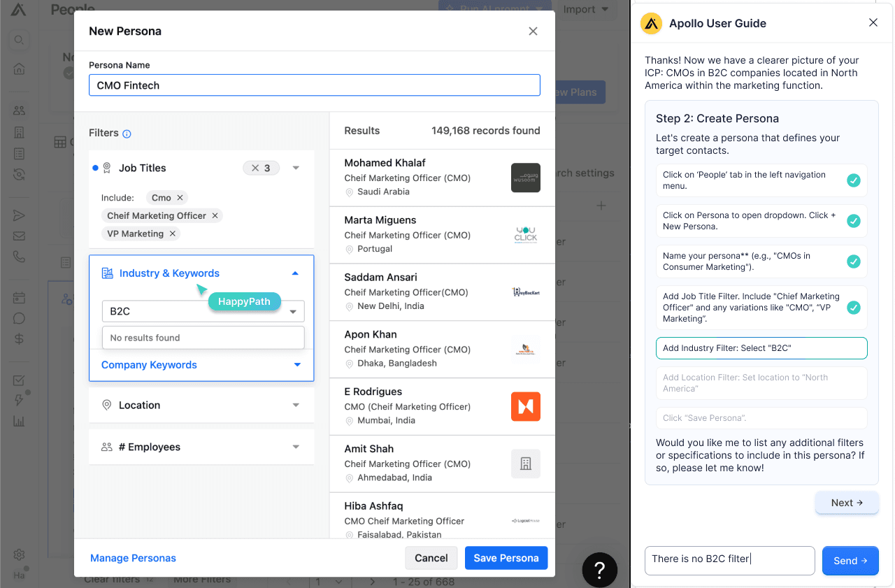Clear all 3 job title filters
Viewport: 895px width, 588px height.
tap(255, 168)
